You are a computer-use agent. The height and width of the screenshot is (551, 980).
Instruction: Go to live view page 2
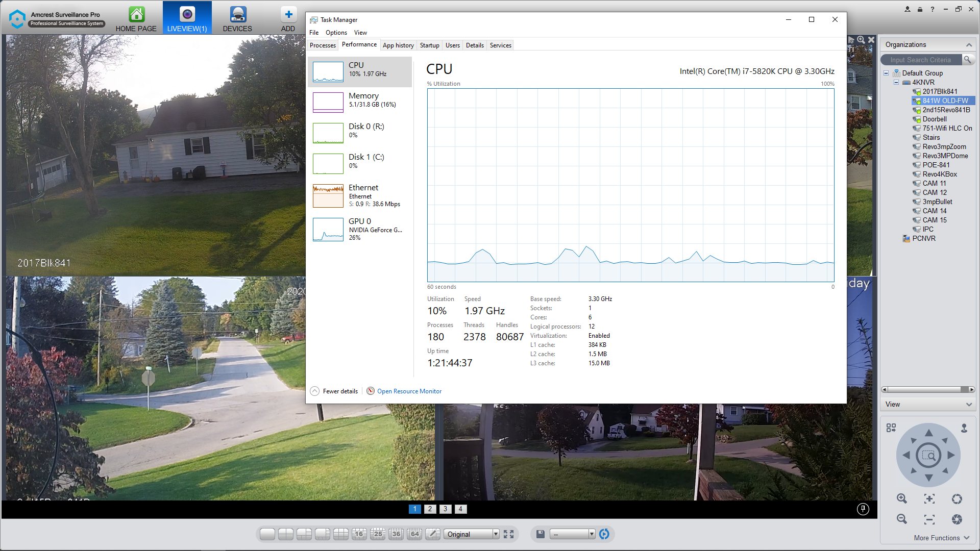(x=430, y=509)
